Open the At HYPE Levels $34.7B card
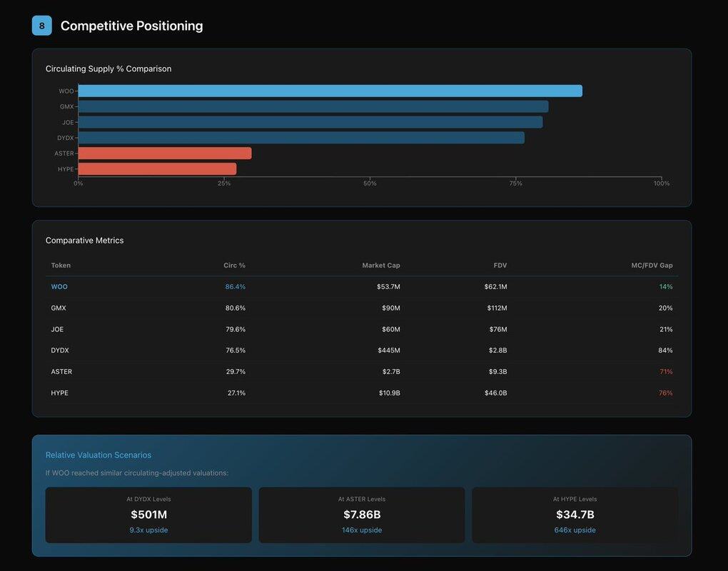This screenshot has width=728, height=571. 575,515
